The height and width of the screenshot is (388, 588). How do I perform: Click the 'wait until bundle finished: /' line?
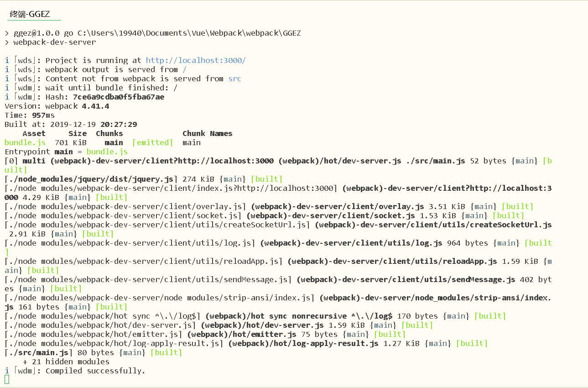[x=91, y=88]
